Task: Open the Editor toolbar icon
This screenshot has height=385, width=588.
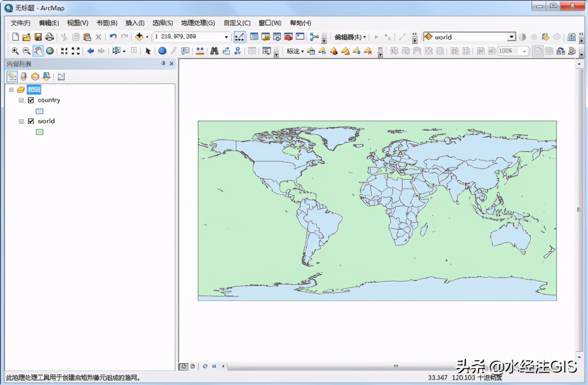Action: [240, 37]
